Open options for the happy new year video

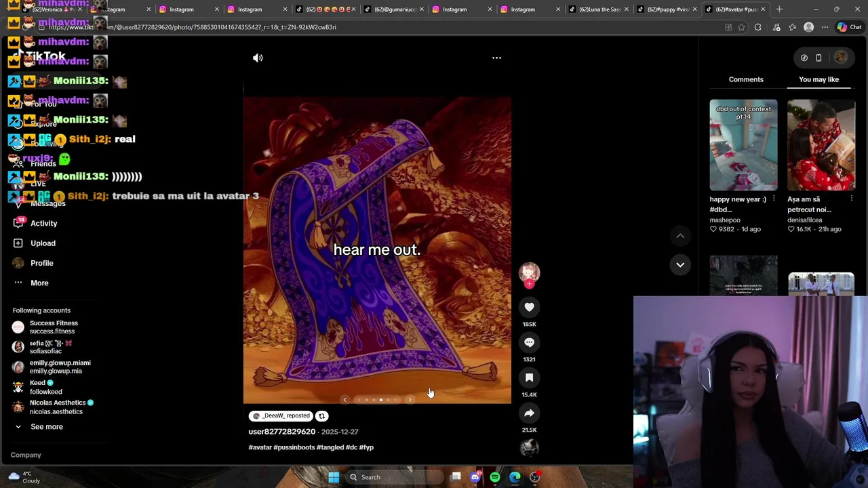pyautogui.click(x=774, y=199)
